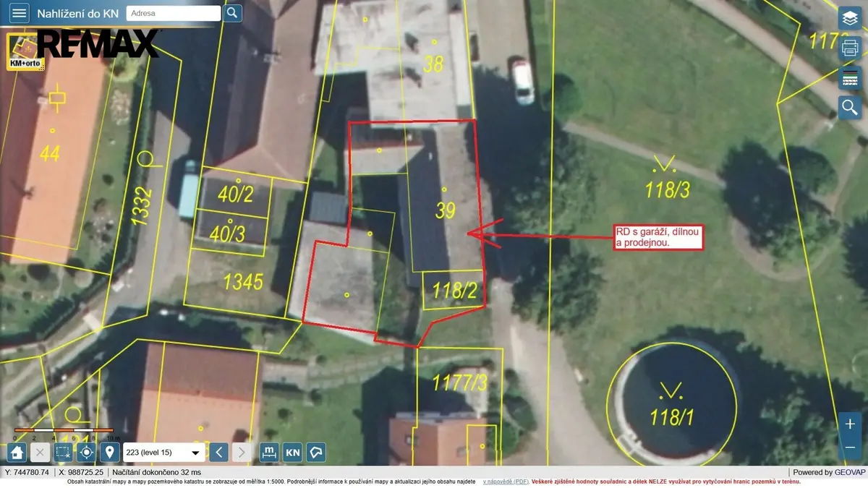This screenshot has height=488, width=868.
Task: Zoom in with the plus button
Action: pos(850,424)
